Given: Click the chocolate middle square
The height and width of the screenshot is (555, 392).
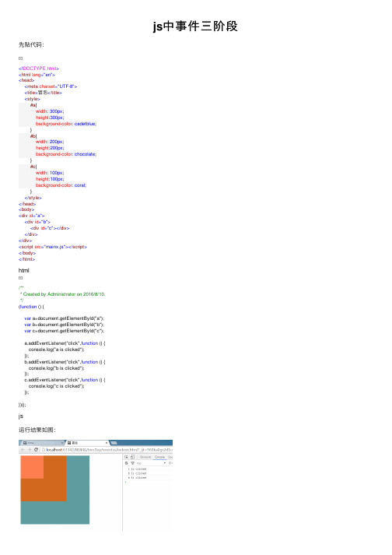Looking at the screenshot, I should pyautogui.click(x=55, y=490).
